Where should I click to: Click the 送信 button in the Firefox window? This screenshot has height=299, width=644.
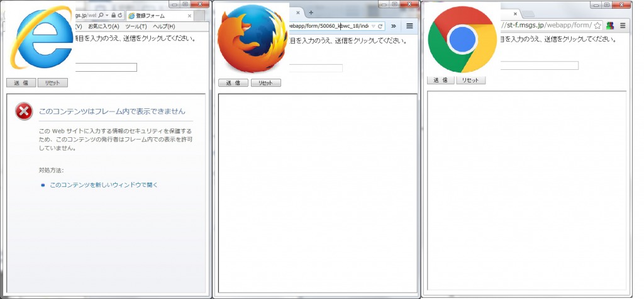(233, 83)
